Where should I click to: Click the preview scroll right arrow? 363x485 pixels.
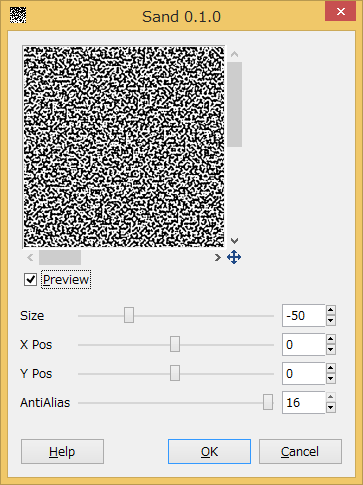click(x=218, y=257)
